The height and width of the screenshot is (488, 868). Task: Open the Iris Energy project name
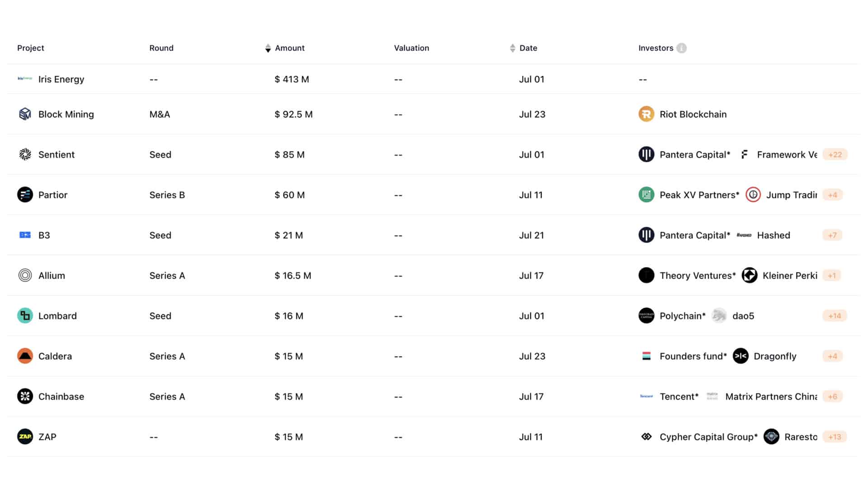click(61, 79)
